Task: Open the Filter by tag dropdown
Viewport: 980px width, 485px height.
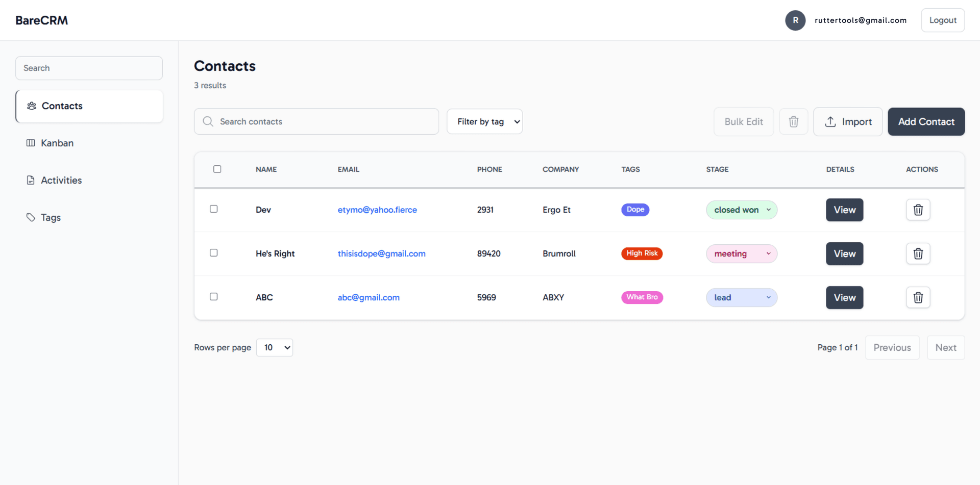Action: 484,121
